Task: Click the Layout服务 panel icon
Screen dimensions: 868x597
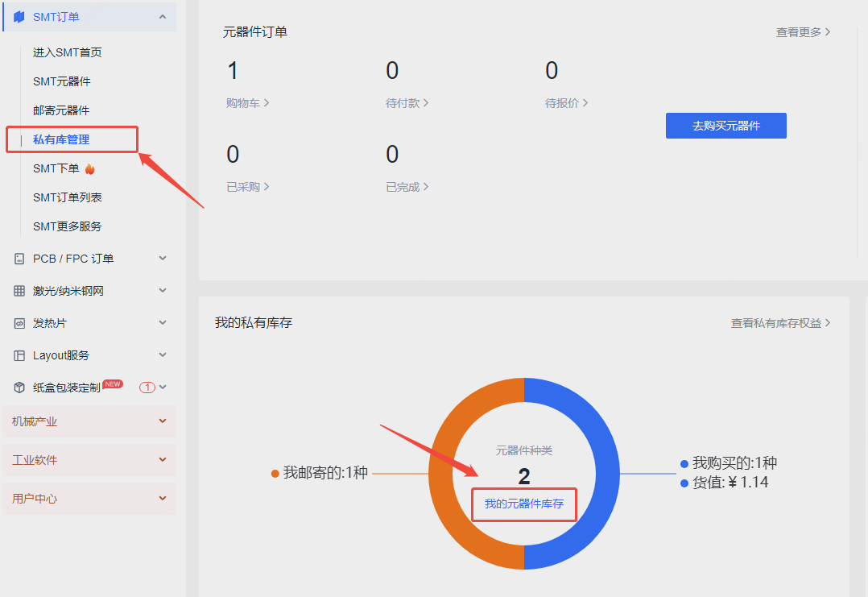Action: [19, 355]
